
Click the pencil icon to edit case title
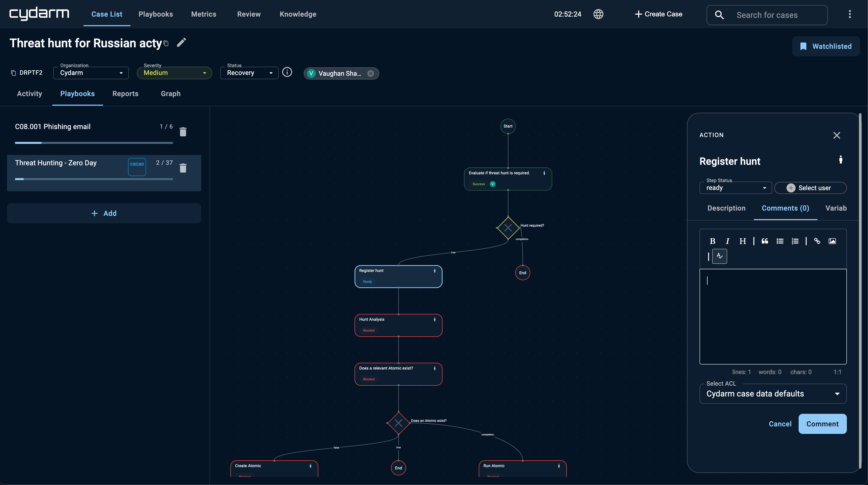coord(181,43)
